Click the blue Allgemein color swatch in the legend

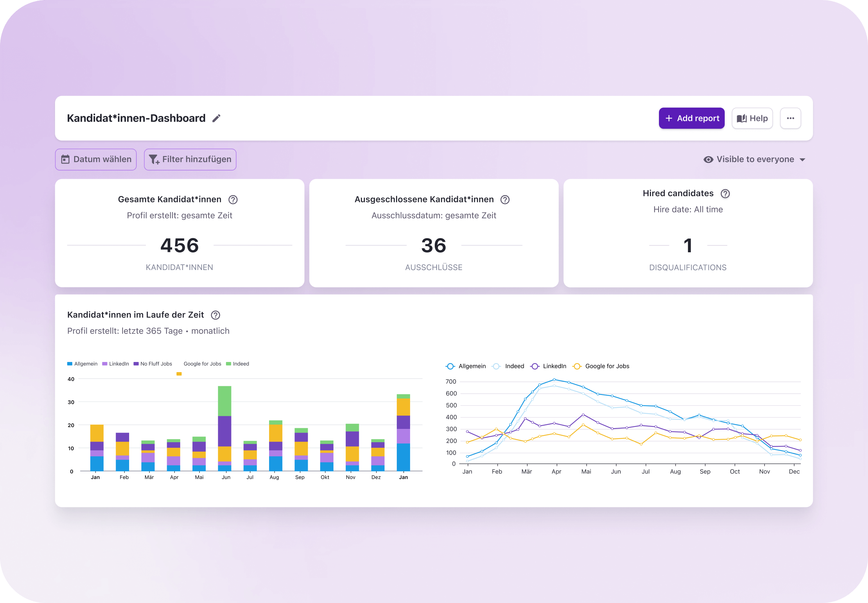(x=69, y=363)
